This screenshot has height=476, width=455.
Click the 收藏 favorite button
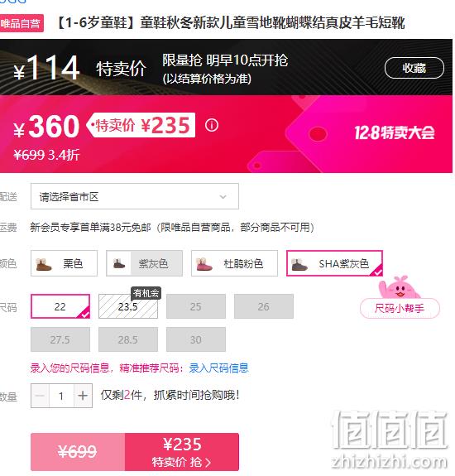point(414,68)
